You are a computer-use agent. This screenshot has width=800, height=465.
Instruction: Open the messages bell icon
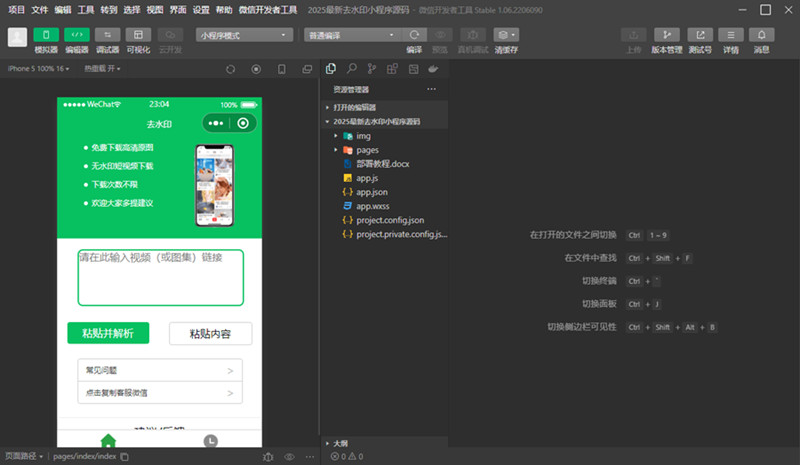pos(762,35)
